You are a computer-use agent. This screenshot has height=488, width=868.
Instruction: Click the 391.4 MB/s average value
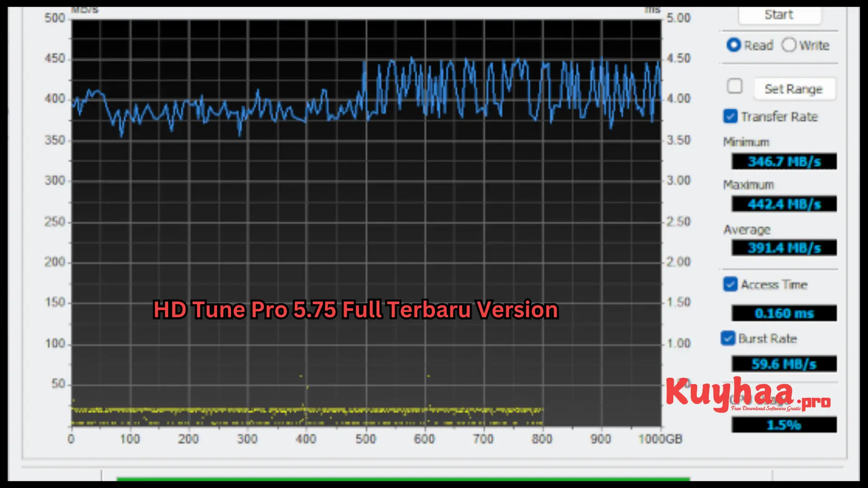pos(784,248)
